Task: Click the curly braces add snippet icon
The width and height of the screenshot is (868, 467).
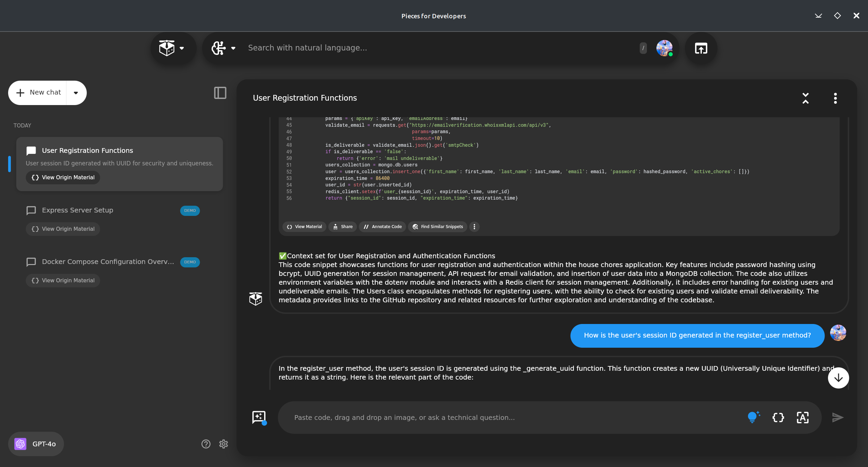Action: tap(778, 417)
